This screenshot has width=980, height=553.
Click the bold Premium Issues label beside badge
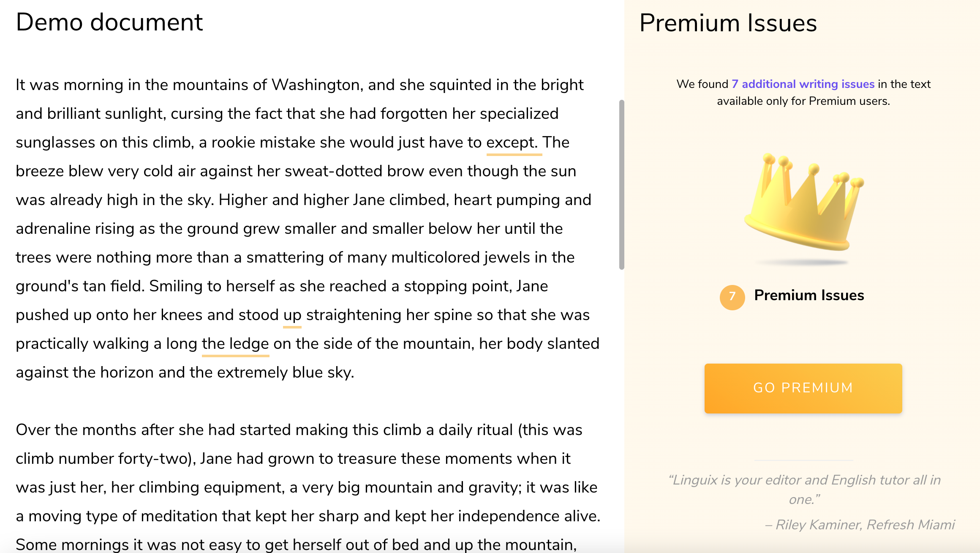tap(809, 295)
